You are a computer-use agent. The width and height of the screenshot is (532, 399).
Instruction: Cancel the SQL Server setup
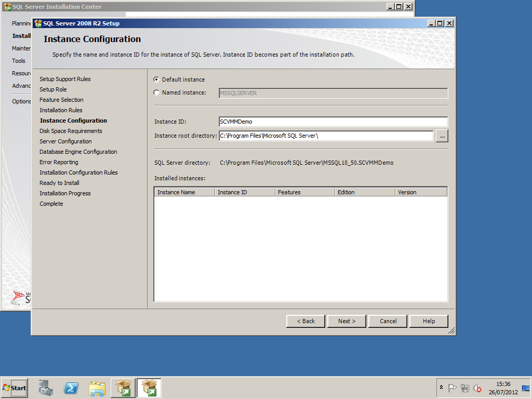coord(388,321)
